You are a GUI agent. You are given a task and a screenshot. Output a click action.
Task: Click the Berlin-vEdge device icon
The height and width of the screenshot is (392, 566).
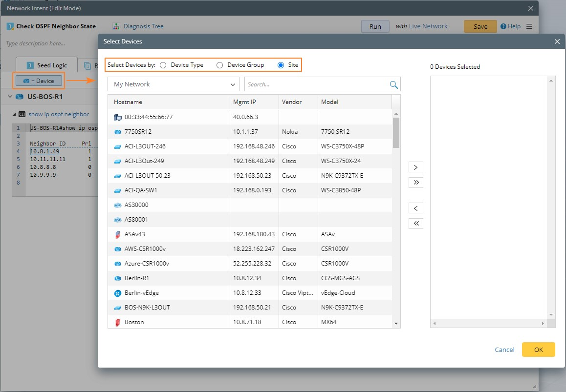click(x=117, y=293)
